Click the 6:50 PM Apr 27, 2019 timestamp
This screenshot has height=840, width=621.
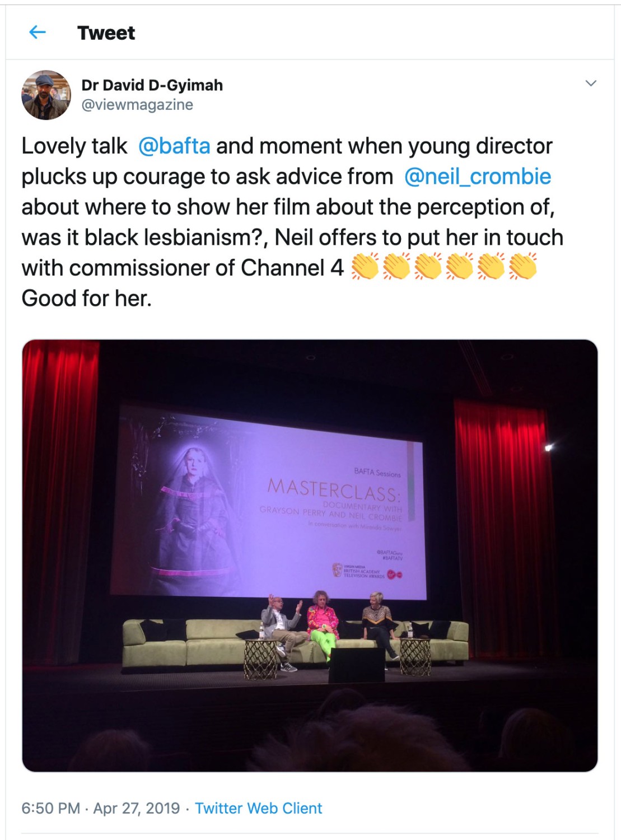(x=101, y=808)
